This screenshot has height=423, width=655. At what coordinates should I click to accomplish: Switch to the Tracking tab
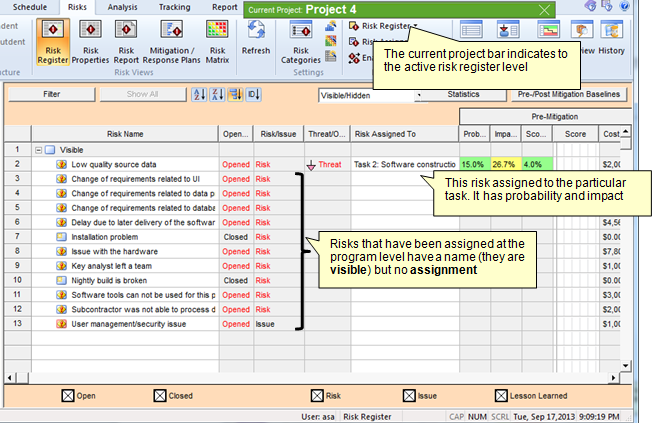(x=174, y=7)
